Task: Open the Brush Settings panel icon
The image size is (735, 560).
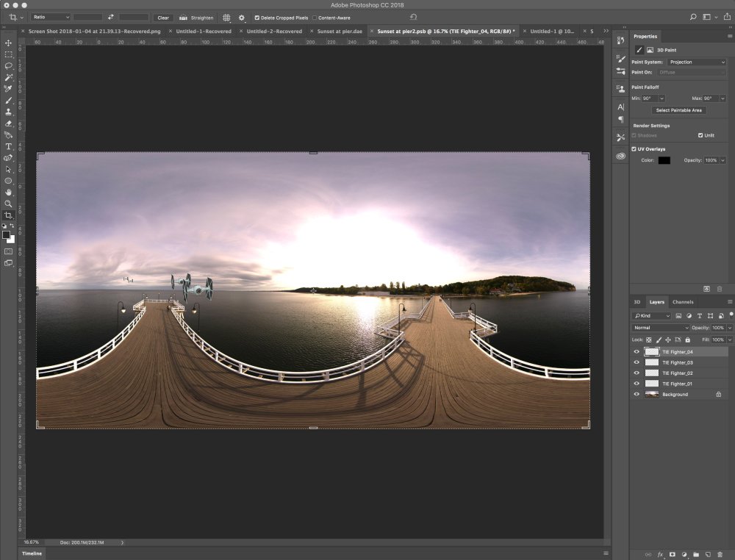Action: [x=620, y=59]
